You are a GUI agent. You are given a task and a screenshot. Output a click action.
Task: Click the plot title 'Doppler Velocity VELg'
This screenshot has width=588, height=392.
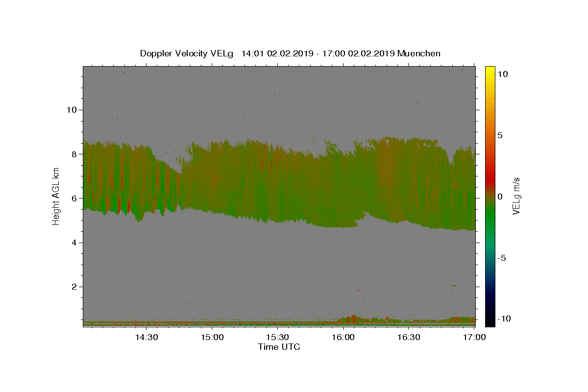click(x=187, y=53)
